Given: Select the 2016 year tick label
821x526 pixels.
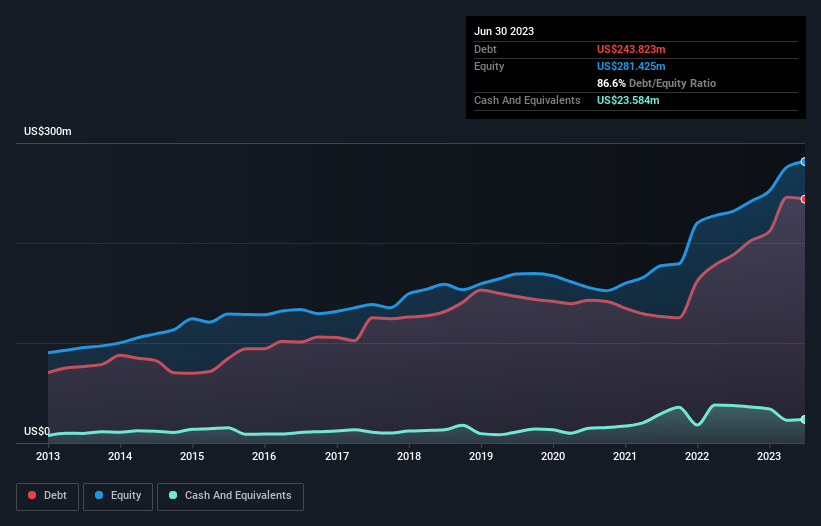Looking at the screenshot, I should pyautogui.click(x=264, y=457).
